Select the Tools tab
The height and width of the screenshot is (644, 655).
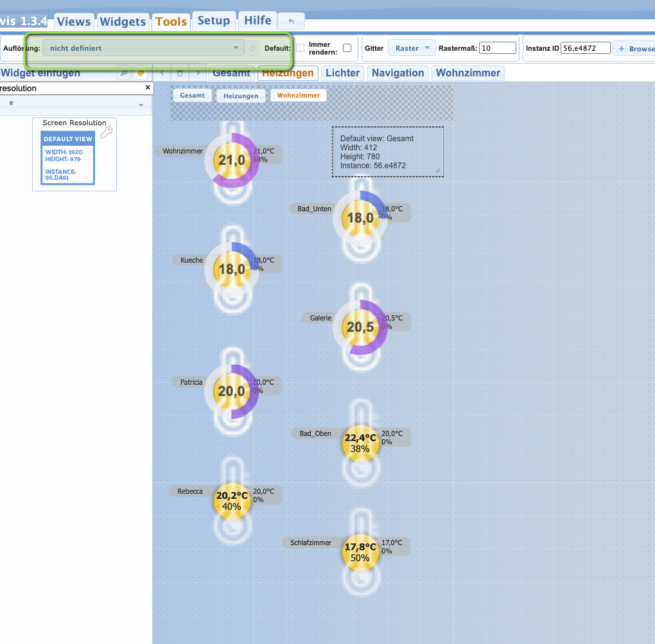click(171, 21)
